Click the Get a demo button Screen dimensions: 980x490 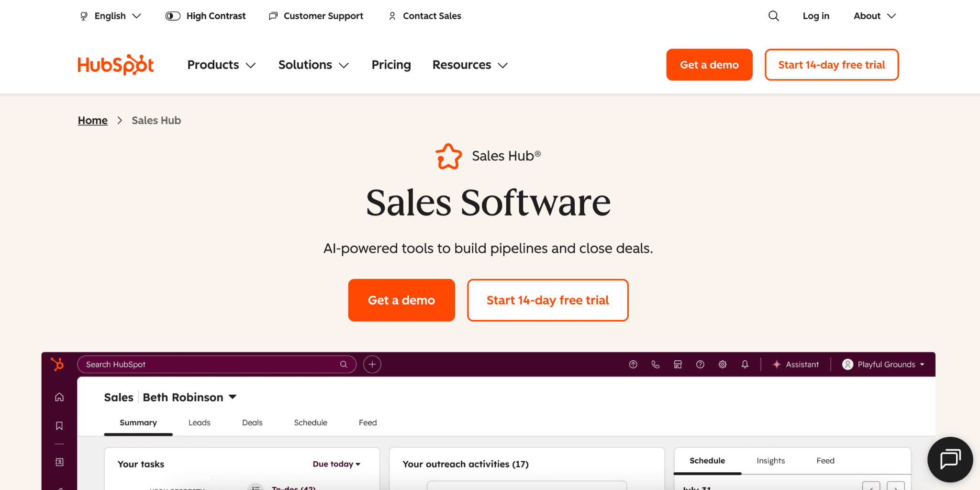point(401,300)
